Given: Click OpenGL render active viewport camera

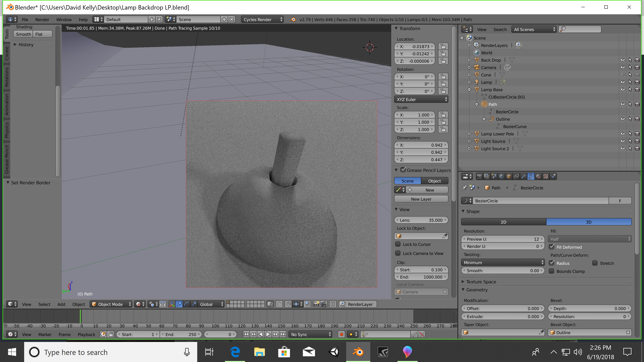Looking at the screenshot, I should [316, 304].
